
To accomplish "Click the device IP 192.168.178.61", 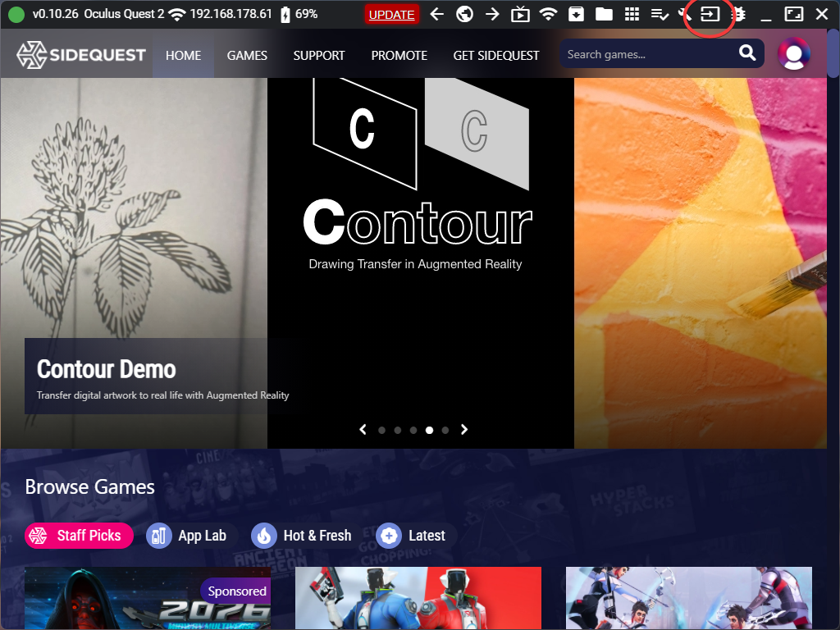I will [x=231, y=14].
